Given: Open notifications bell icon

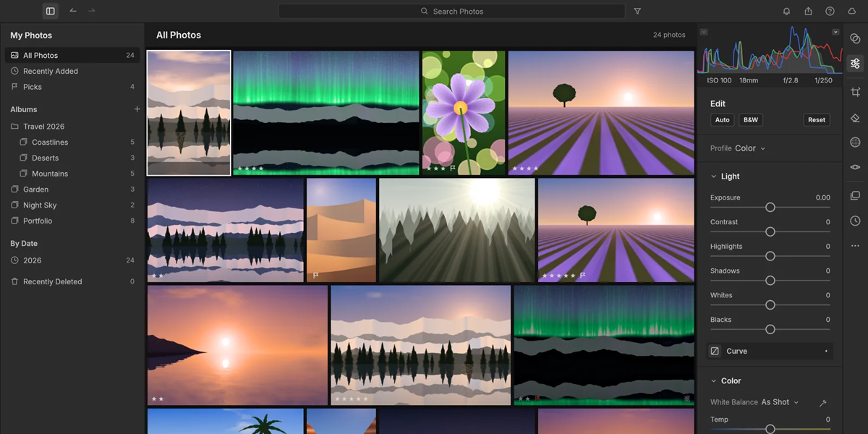Looking at the screenshot, I should click(787, 12).
